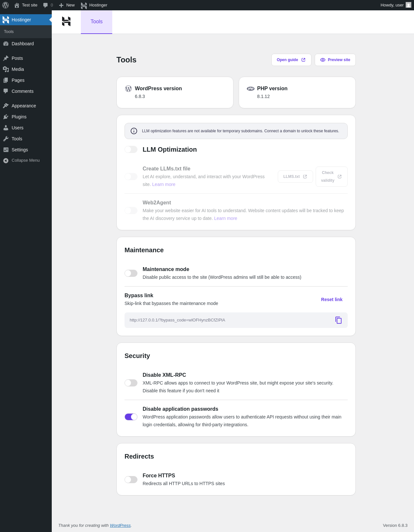This screenshot has width=414, height=532.
Task: Copy the bypass link to clipboard
Action: (x=338, y=320)
